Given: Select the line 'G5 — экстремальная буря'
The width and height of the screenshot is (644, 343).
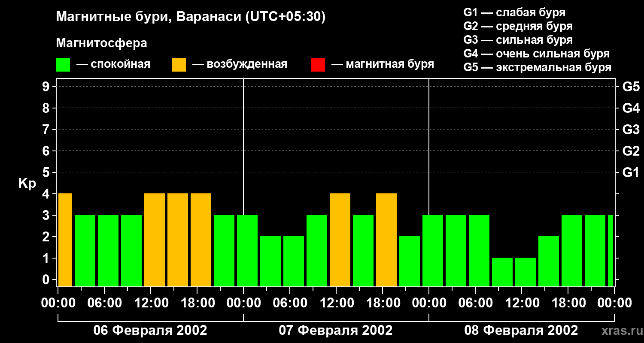Looking at the screenshot, I should click(537, 67).
